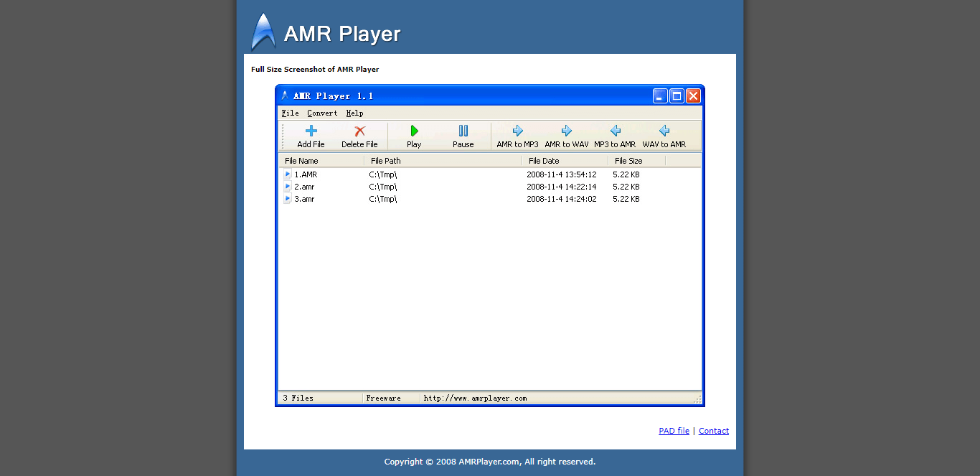Screen dimensions: 980x476
Task: Click the file icon beside 3.amr
Action: (x=288, y=199)
